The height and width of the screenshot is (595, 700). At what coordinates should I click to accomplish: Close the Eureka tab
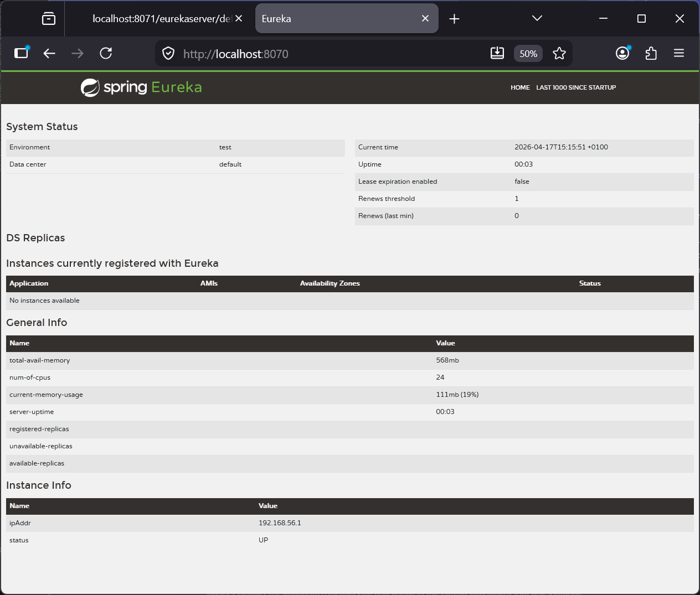[425, 18]
